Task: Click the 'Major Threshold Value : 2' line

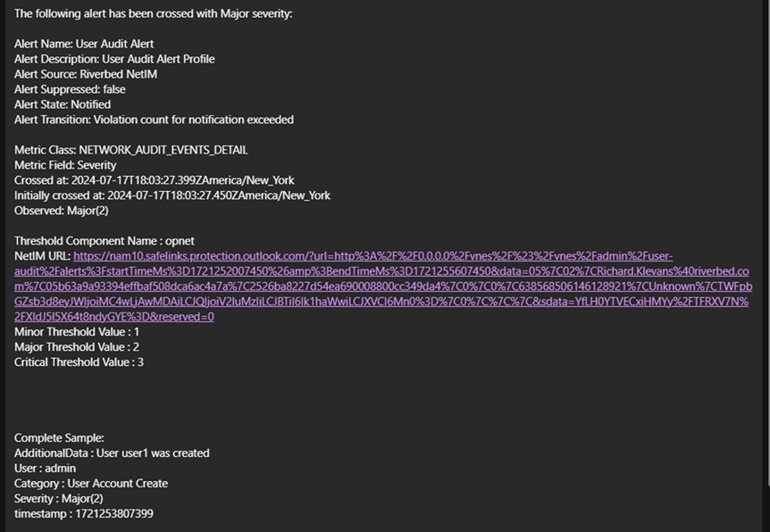Action: coord(77,347)
